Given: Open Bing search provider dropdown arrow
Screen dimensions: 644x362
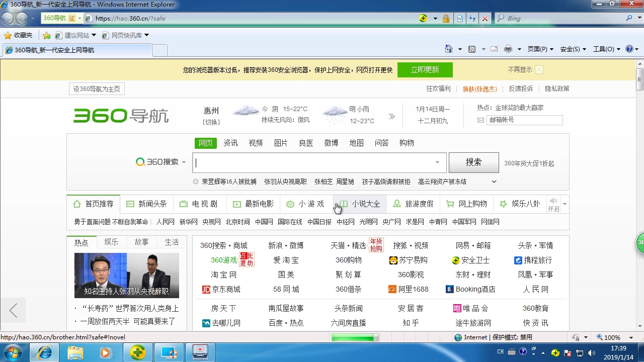Looking at the screenshot, I should (x=638, y=18).
